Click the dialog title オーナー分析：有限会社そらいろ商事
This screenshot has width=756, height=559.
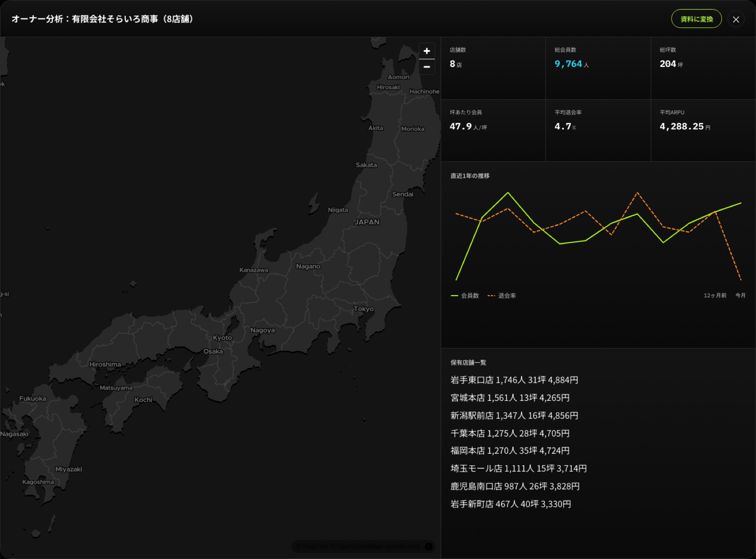[102, 19]
